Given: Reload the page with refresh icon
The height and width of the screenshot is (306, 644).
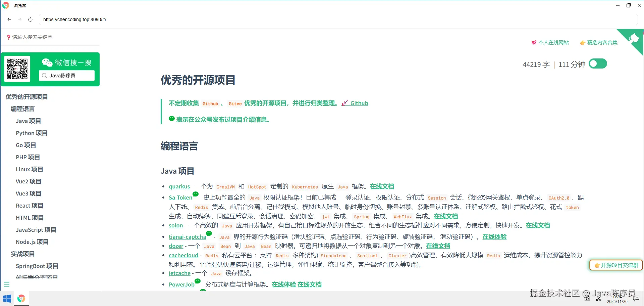Looking at the screenshot, I should tap(30, 19).
